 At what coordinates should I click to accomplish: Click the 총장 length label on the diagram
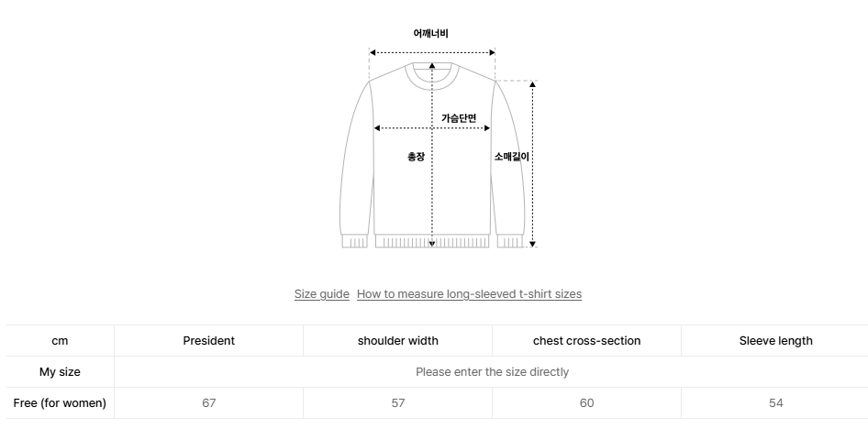416,157
